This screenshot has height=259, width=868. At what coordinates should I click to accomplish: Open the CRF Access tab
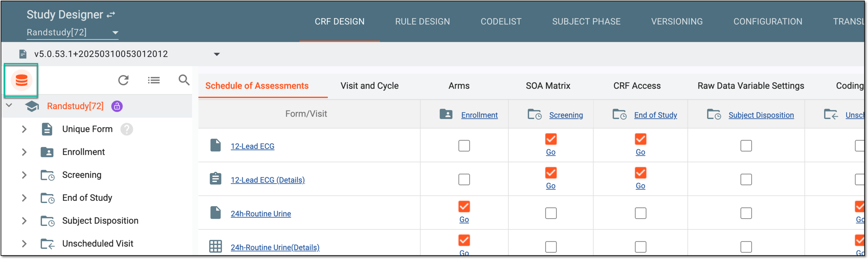637,86
